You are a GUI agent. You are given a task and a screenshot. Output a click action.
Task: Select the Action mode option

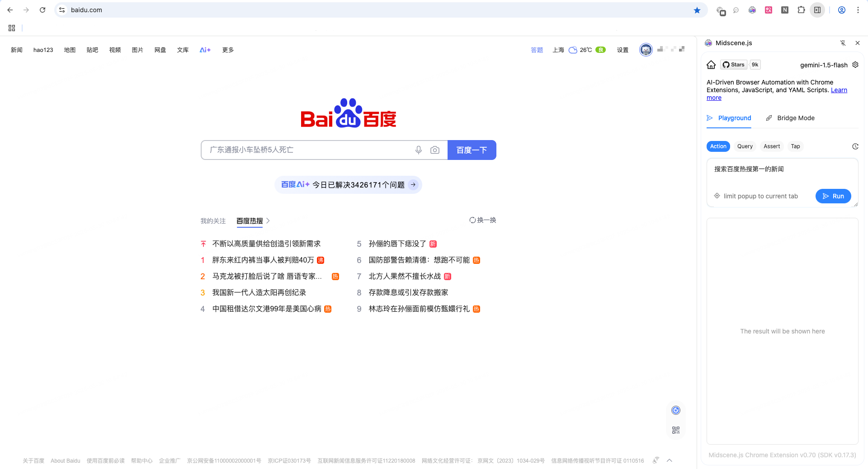[x=718, y=146]
